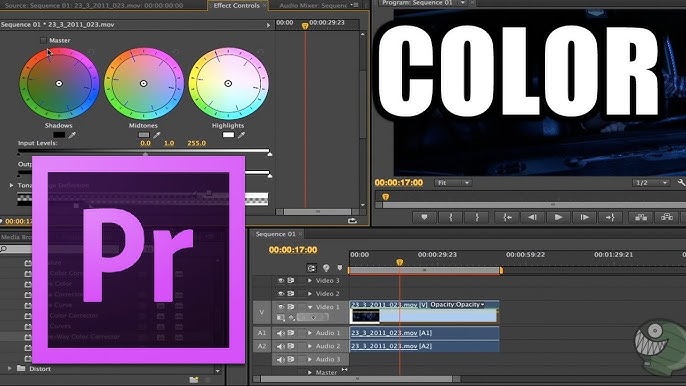Enable the Master checkbox above color wheels
Viewport: 686px width, 386px height.
pos(43,40)
